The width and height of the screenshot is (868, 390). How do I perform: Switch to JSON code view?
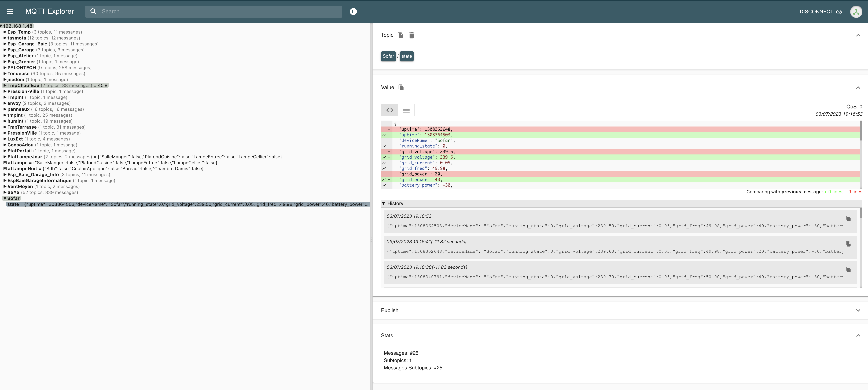pyautogui.click(x=389, y=110)
